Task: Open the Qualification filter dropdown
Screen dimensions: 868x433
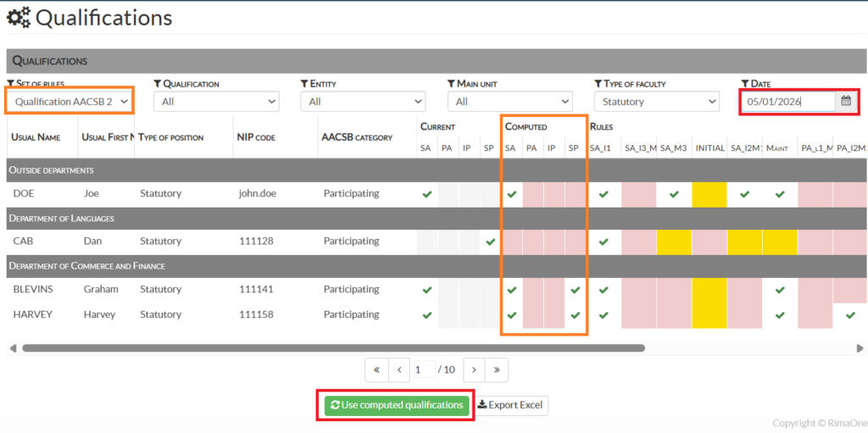Action: [x=215, y=102]
